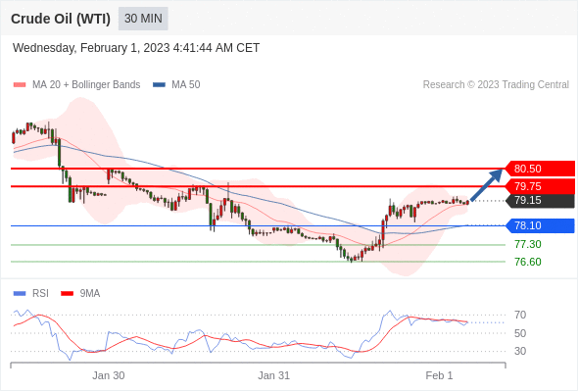Viewport: 578px width, 392px height.
Task: Click the 78.10 blue pivot price tag
Action: pos(540,225)
